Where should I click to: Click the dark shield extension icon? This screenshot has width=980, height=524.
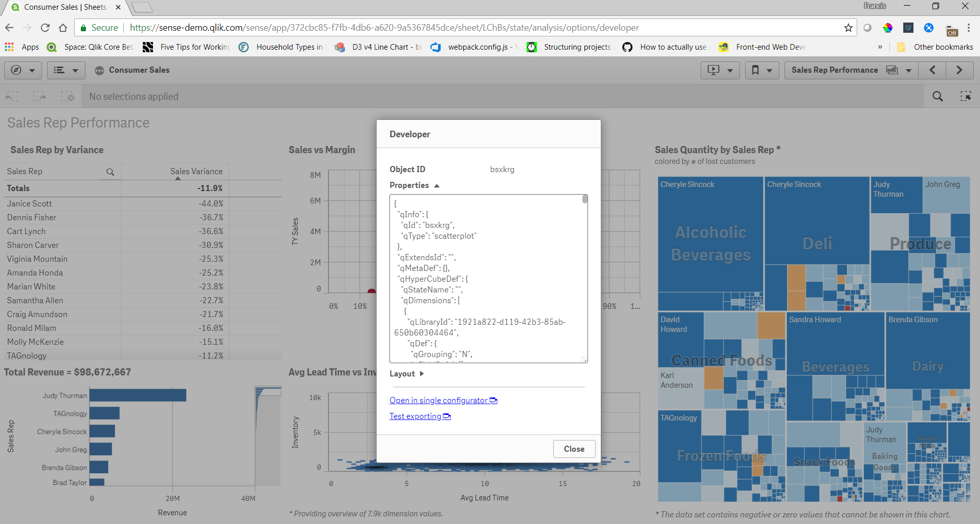pos(908,28)
